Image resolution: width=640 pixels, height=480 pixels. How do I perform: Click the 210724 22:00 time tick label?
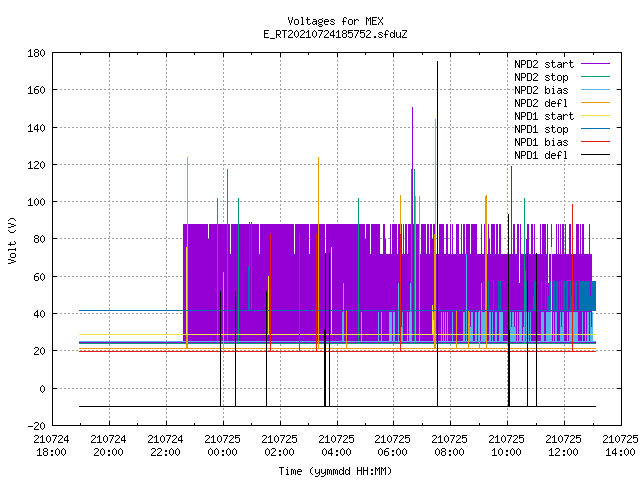pos(165,446)
